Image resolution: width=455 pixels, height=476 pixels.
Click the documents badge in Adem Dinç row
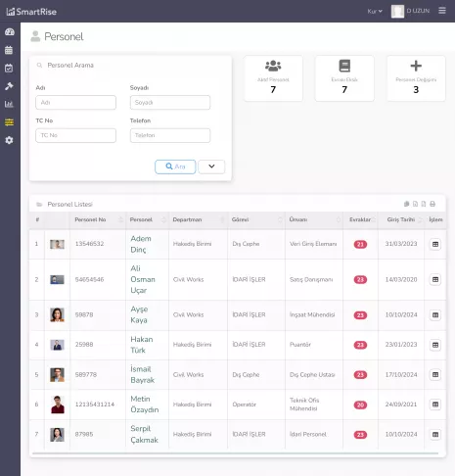(360, 244)
